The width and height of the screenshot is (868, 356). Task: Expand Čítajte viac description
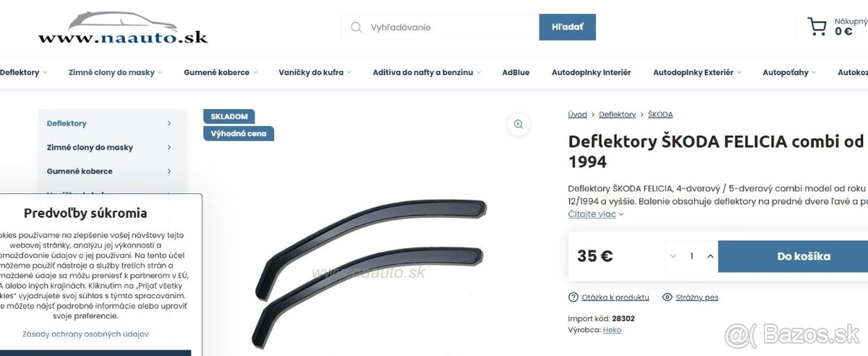click(x=596, y=214)
